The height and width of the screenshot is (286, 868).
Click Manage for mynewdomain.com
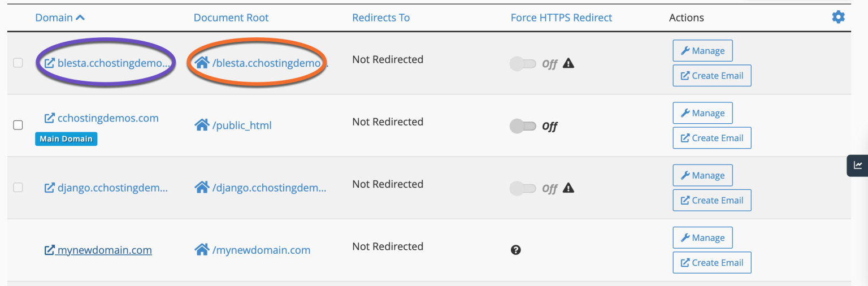tap(702, 237)
